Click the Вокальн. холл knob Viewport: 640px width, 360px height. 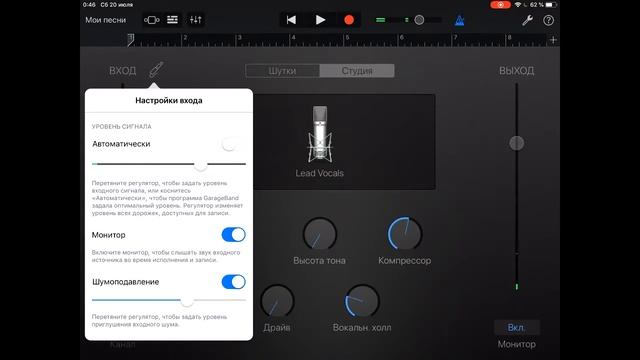coord(362,301)
